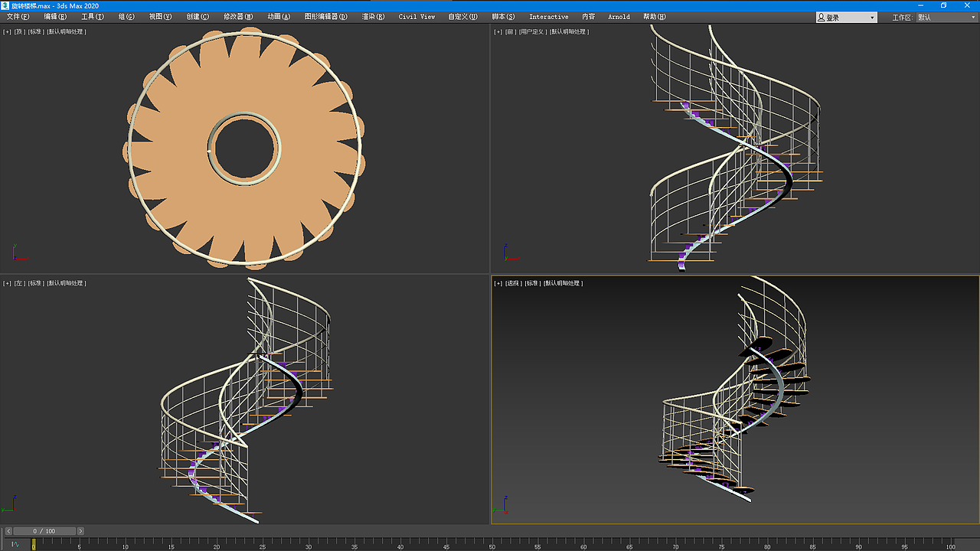Screen dimensions: 980x551
Task: Click the [左] view label in the bottom-left viewport
Action: 20,283
